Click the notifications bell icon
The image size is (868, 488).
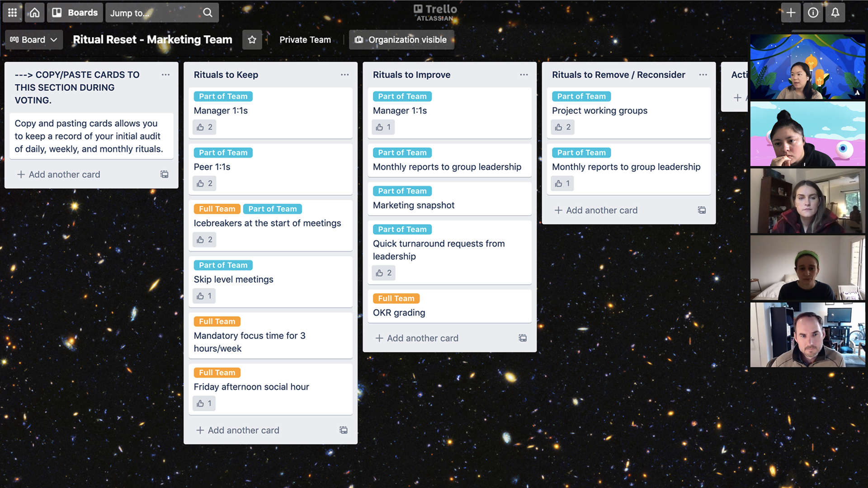tap(835, 13)
